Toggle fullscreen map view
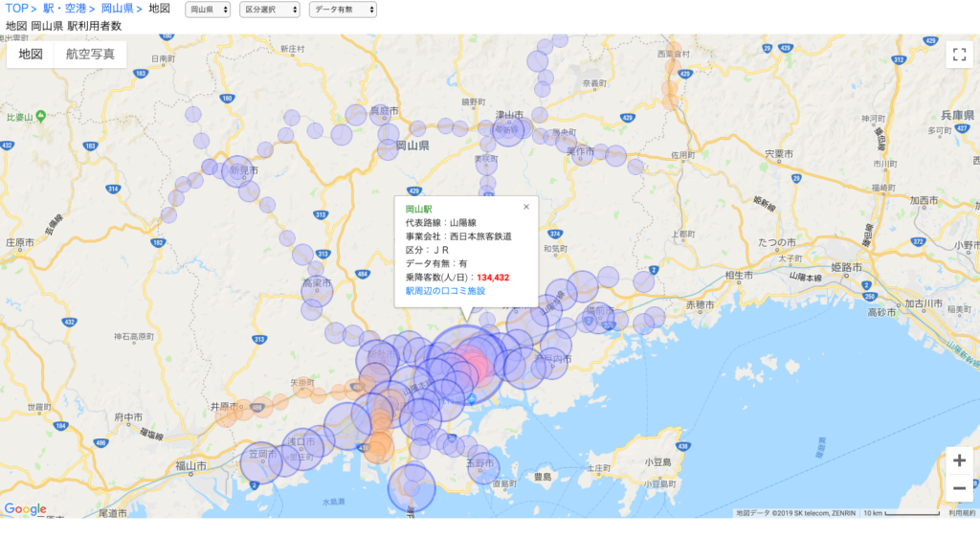This screenshot has height=538, width=980. point(958,55)
